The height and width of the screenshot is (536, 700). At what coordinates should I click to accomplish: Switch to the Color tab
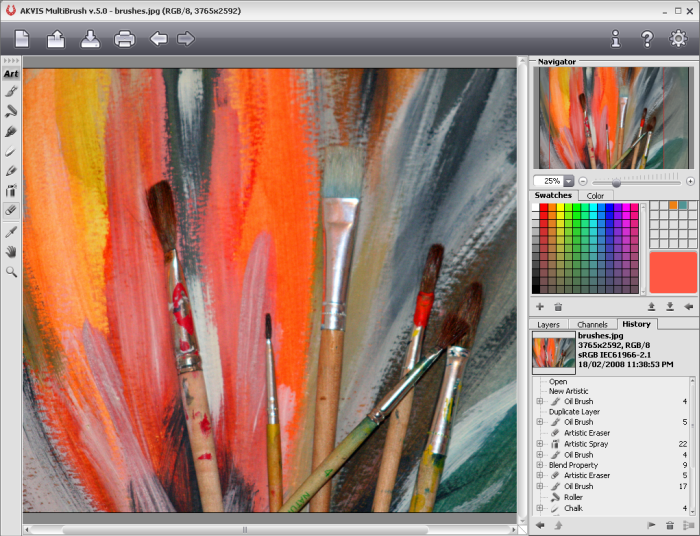pos(595,195)
